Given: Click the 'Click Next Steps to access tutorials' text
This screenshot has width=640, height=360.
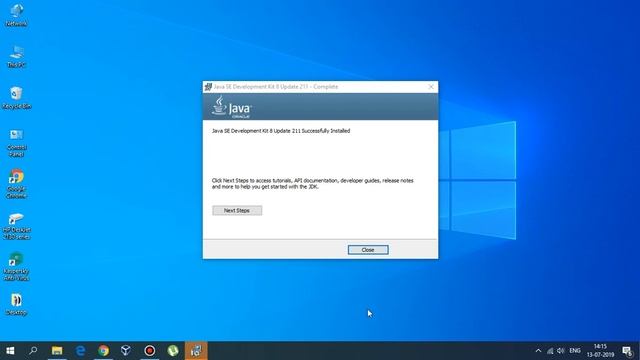Looking at the screenshot, I should click(x=312, y=184).
